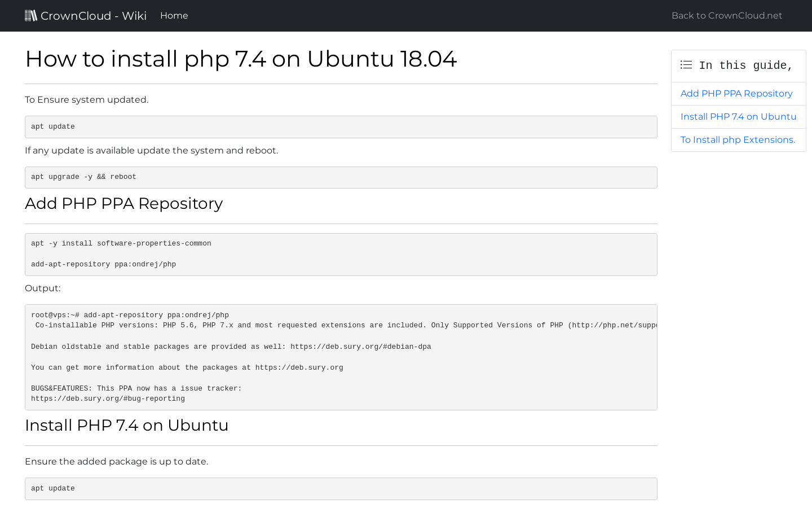Click the 'In this guide,' panel header text

(745, 65)
